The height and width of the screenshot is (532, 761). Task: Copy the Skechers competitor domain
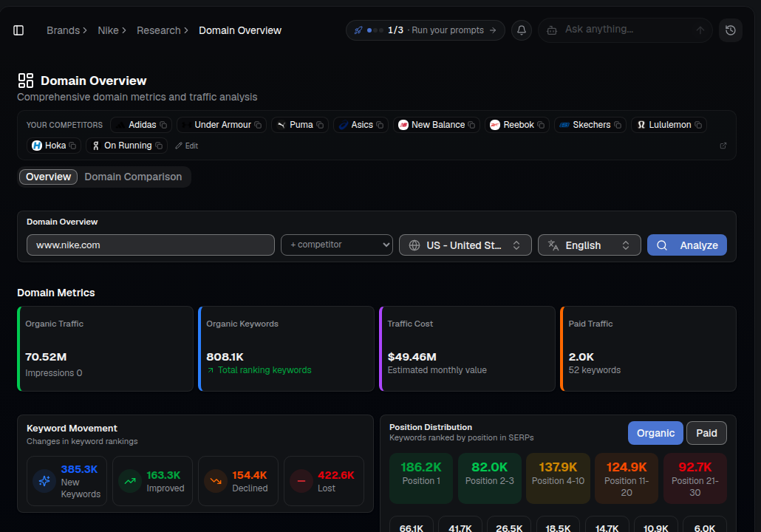coord(618,125)
